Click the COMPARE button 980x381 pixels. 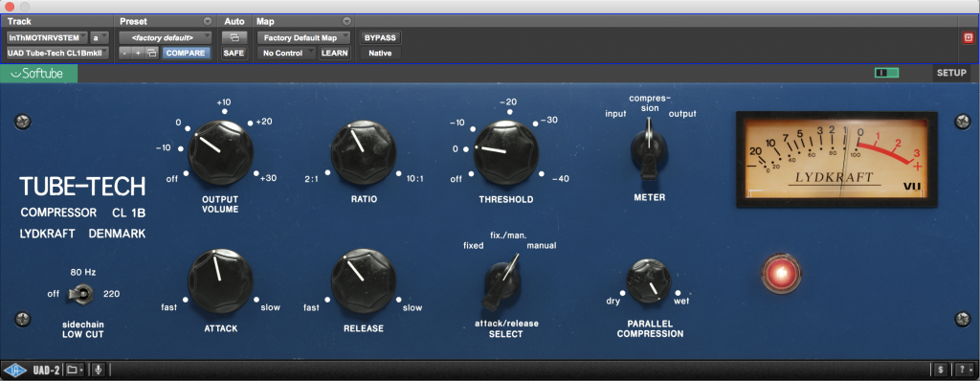tap(186, 54)
